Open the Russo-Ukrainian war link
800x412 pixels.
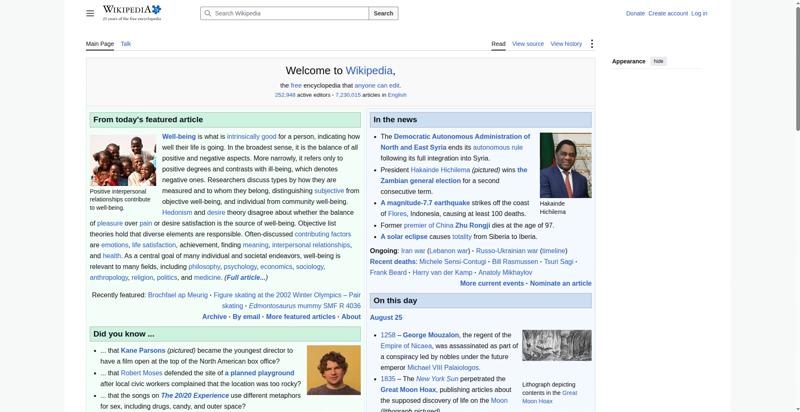coord(507,251)
